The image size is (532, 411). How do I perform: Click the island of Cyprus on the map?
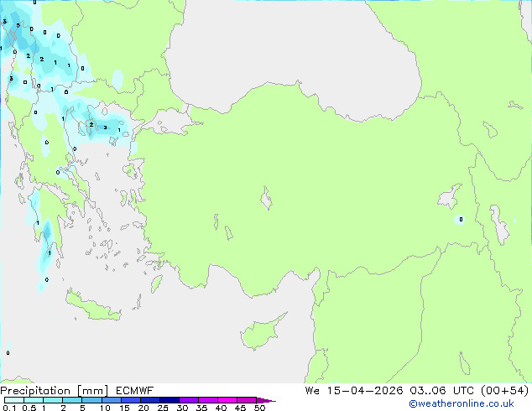click(261, 332)
